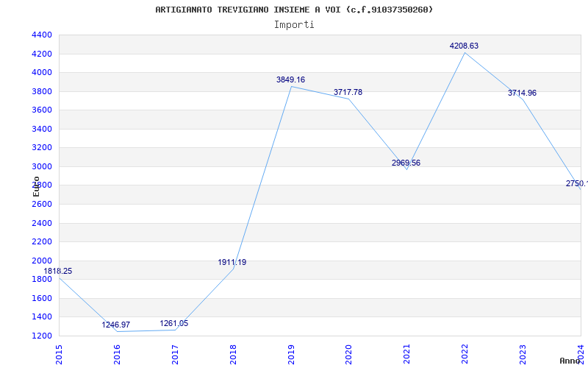This screenshot has width=588, height=368.
Task: Click the 3849.16 data label
Action: coord(290,79)
